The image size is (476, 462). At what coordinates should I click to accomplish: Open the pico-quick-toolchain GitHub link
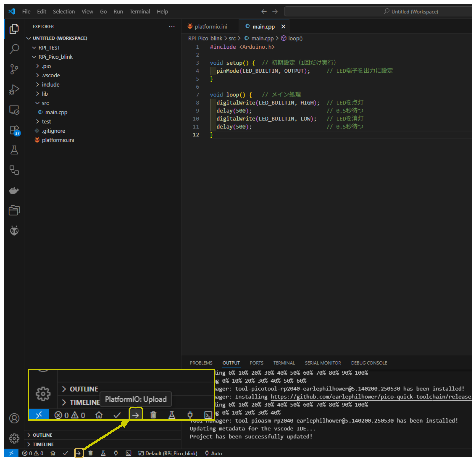(371, 397)
